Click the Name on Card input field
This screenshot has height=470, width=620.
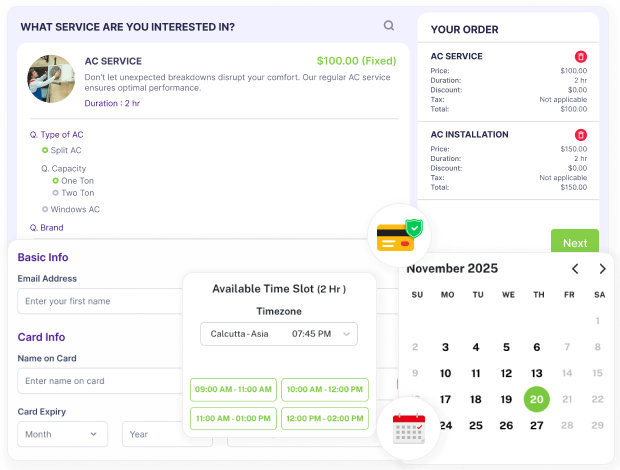100,381
